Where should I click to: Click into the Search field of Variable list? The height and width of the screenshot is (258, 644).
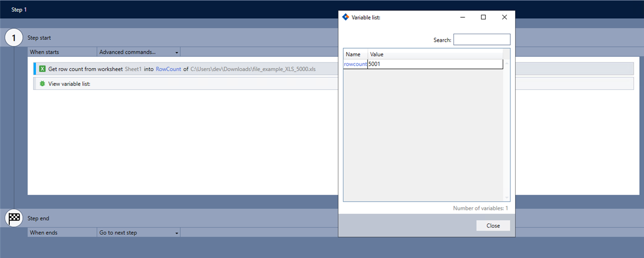(482, 40)
